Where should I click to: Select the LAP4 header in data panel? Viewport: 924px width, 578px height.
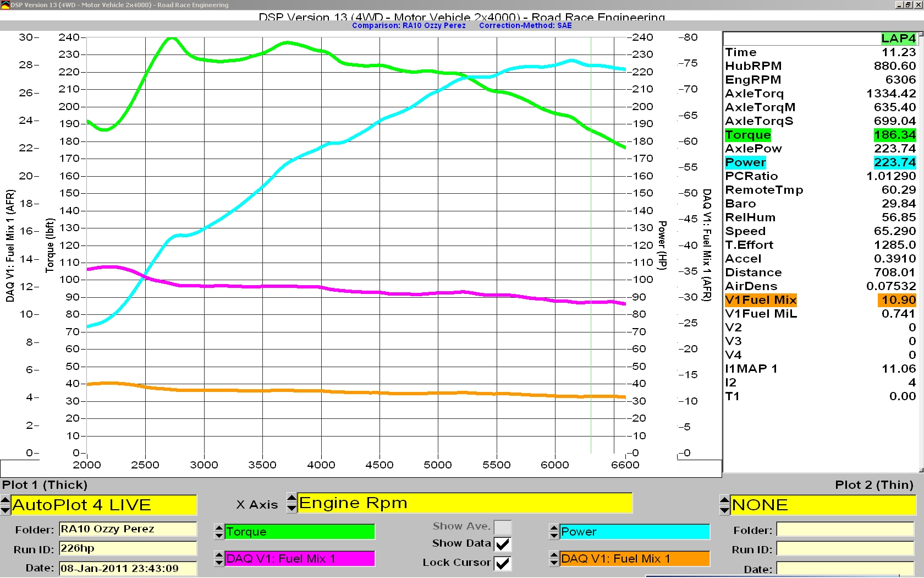[898, 39]
